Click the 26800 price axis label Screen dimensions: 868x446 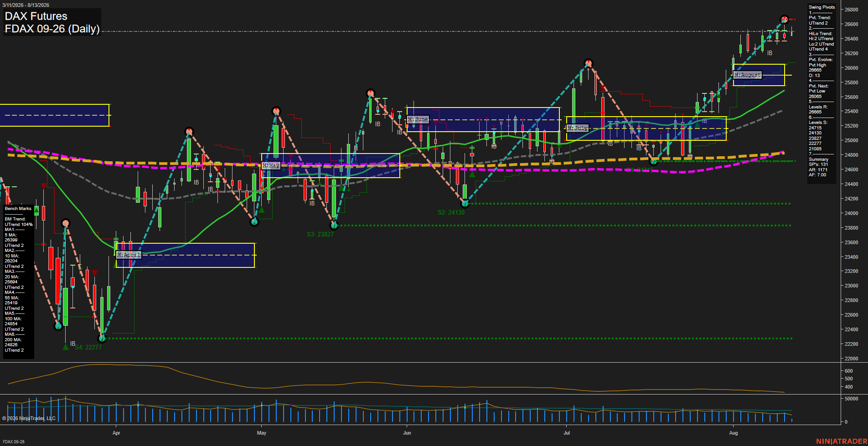point(851,10)
